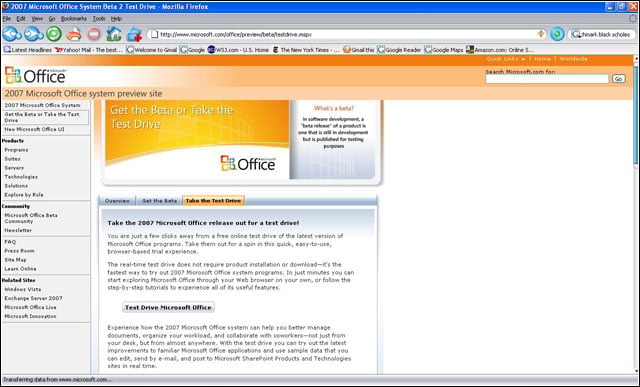Viewport: 640px width, 387px height.
Task: Open Servers under Products
Action: click(14, 168)
